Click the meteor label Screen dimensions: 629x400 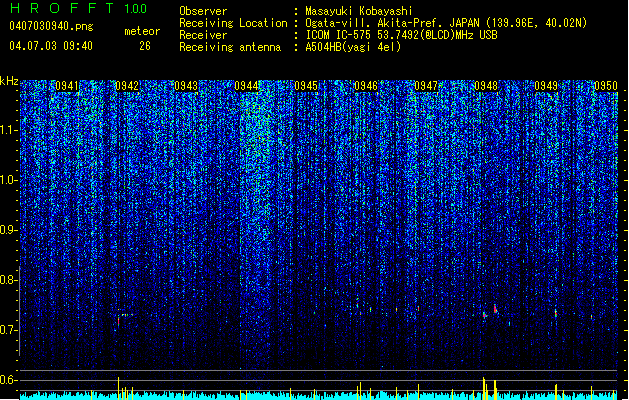(142, 31)
